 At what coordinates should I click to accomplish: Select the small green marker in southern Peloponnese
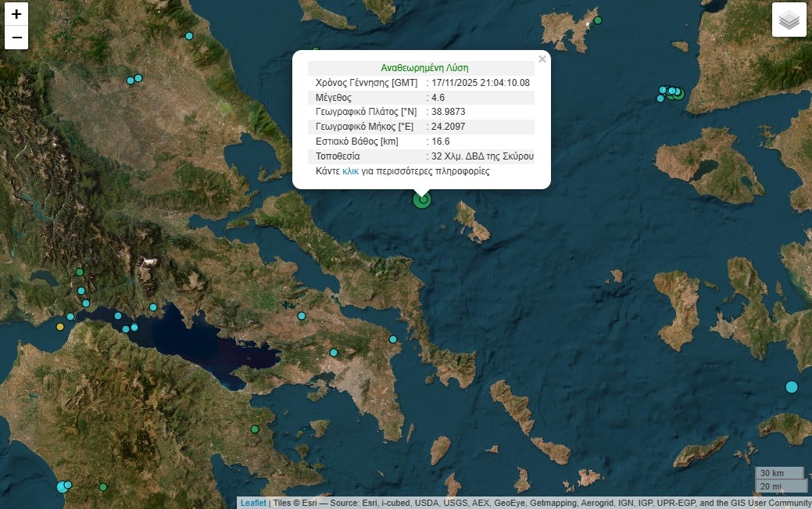pos(102,487)
